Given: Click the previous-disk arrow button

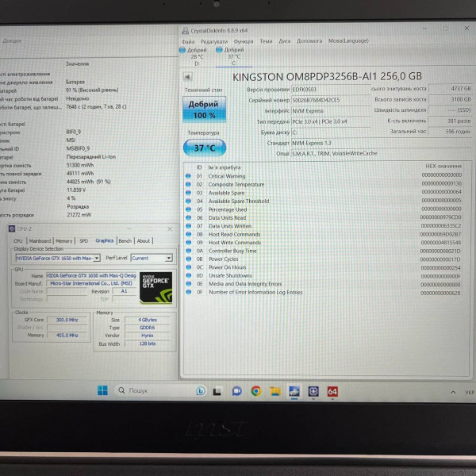Looking at the screenshot, I should 187,77.
